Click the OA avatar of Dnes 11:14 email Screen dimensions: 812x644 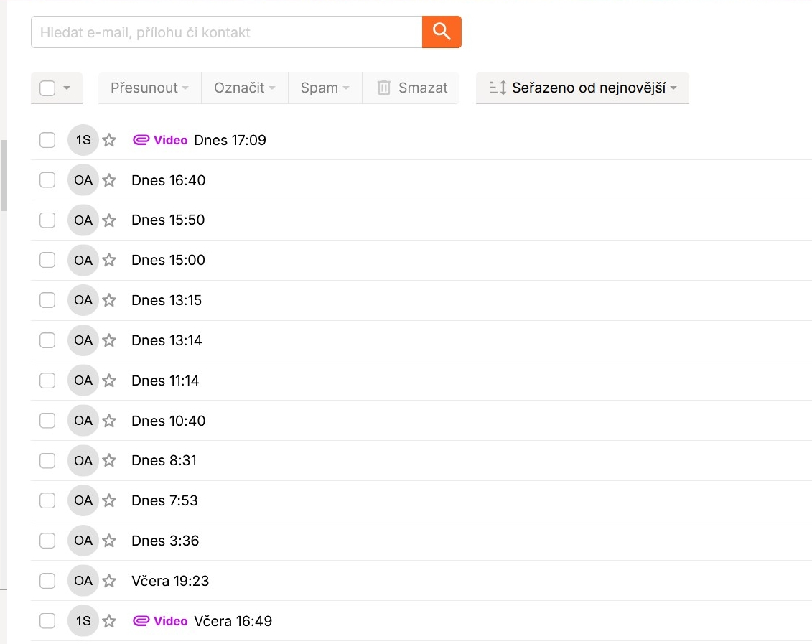point(83,381)
